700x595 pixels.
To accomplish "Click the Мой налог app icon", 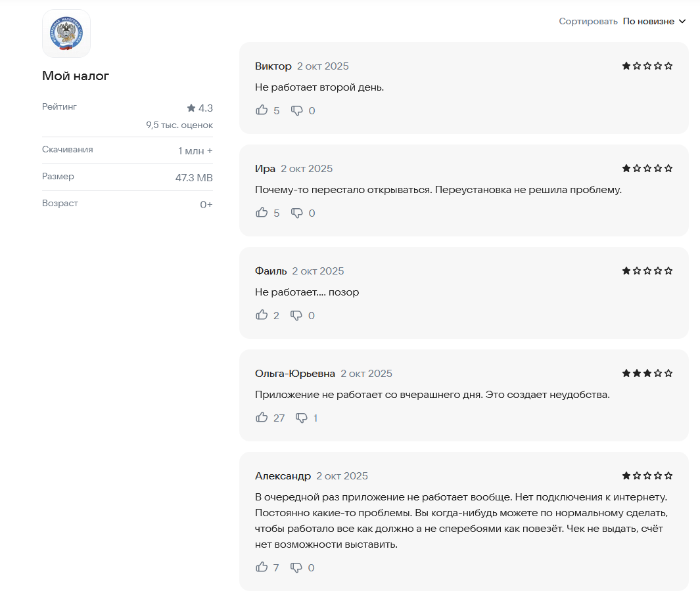I will pos(66,33).
